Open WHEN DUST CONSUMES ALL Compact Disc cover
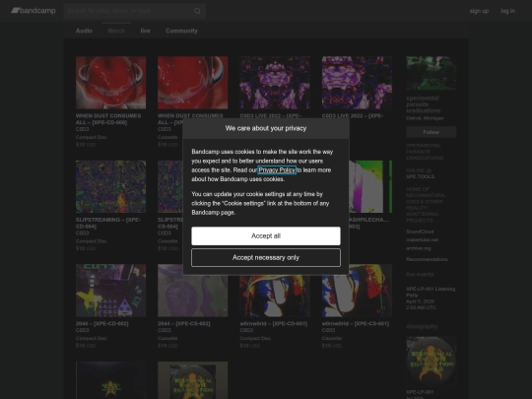This screenshot has width=532, height=399. click(x=110, y=83)
